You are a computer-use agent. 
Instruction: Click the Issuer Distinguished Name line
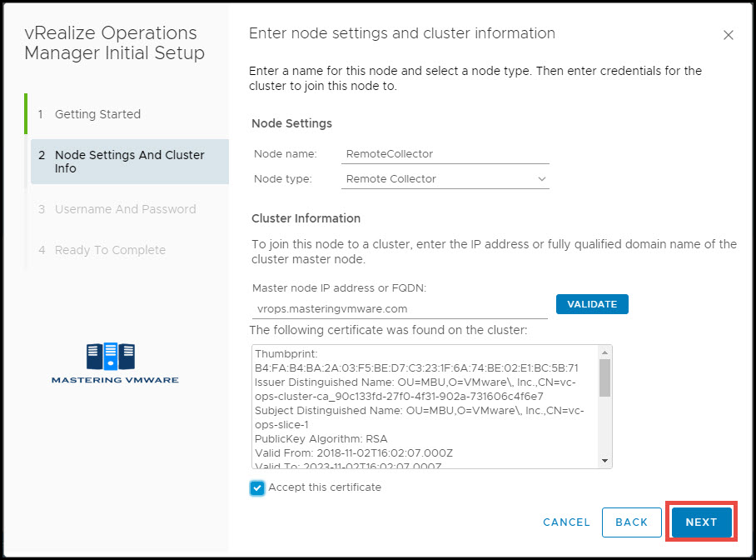(415, 389)
